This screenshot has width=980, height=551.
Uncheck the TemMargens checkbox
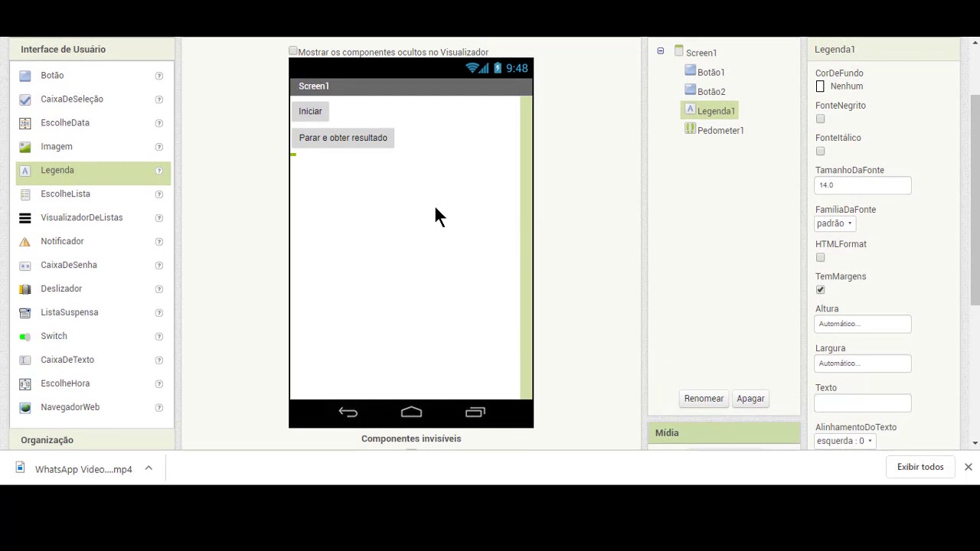click(x=821, y=290)
